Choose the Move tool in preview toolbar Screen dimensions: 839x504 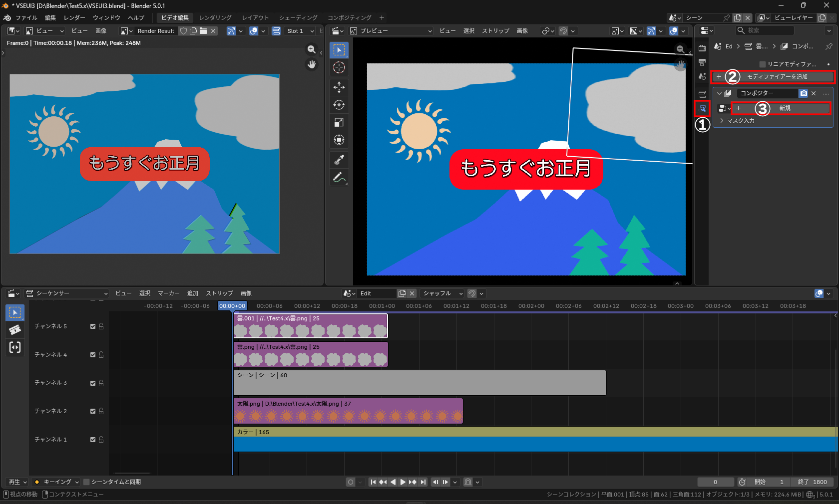(339, 87)
